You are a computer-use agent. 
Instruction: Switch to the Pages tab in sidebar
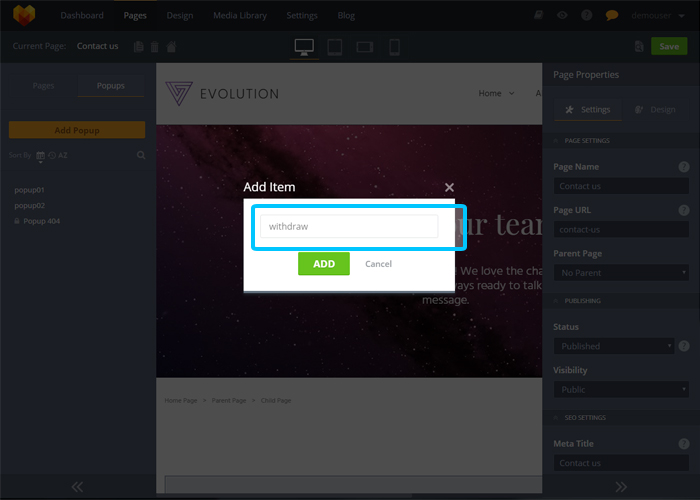coord(43,86)
